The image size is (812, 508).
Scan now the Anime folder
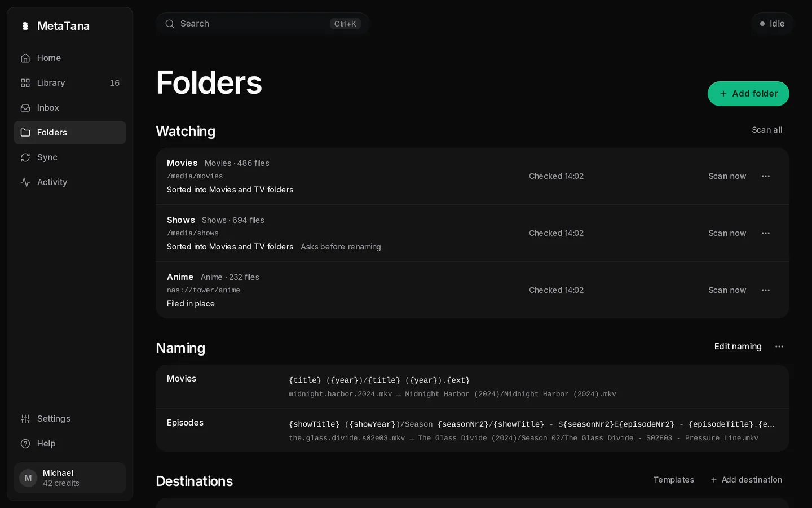tap(727, 290)
